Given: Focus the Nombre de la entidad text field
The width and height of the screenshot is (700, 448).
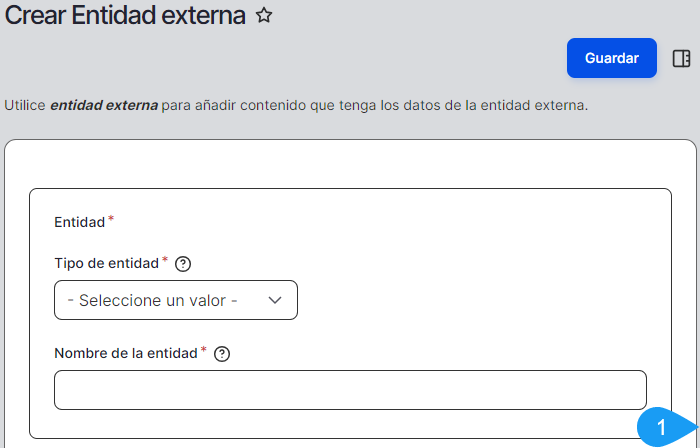Looking at the screenshot, I should 350,390.
